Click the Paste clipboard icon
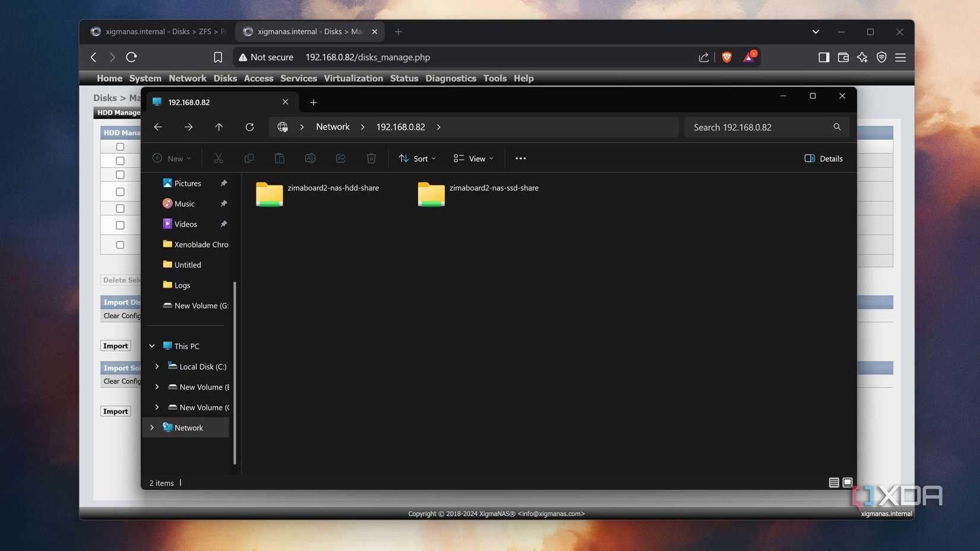980x551 pixels. coord(279,159)
